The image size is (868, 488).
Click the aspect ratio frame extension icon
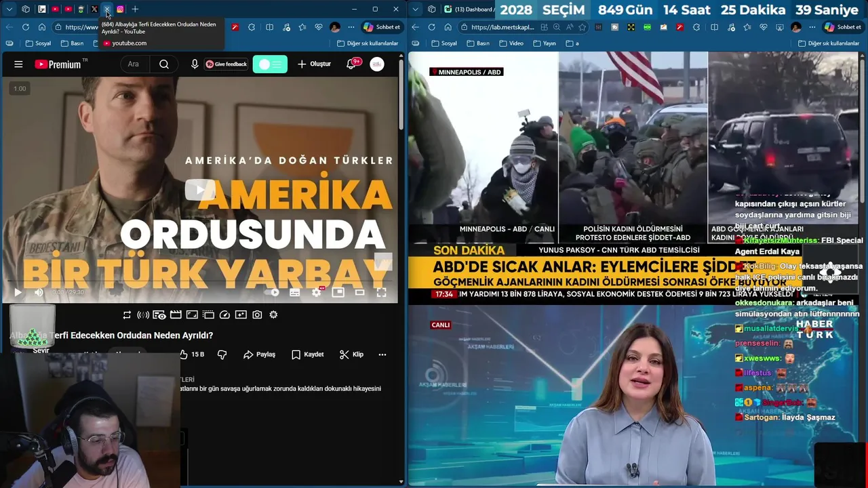point(192,314)
